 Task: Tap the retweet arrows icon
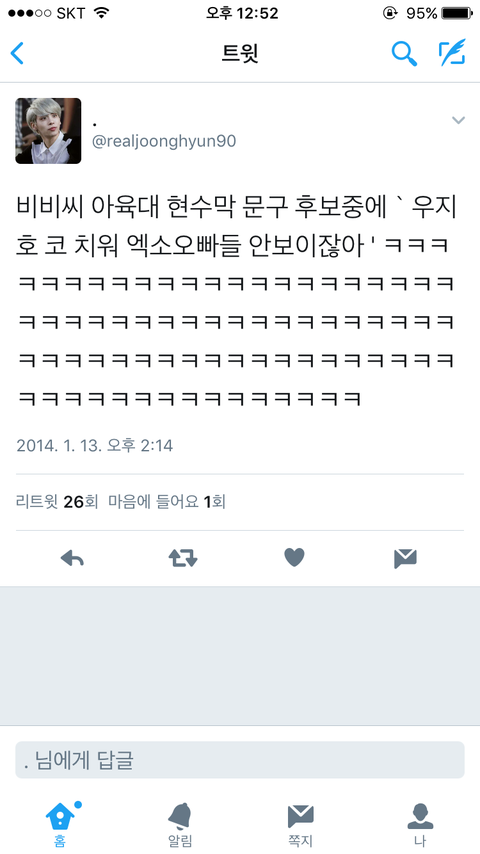(x=183, y=558)
